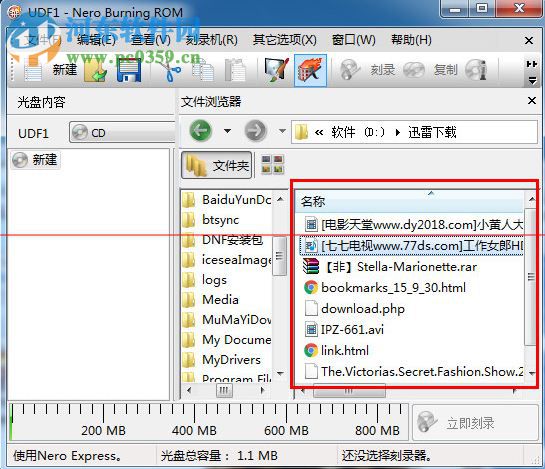Screen dimensions: 545x469
Task: Select the Media folder
Action: click(211, 300)
